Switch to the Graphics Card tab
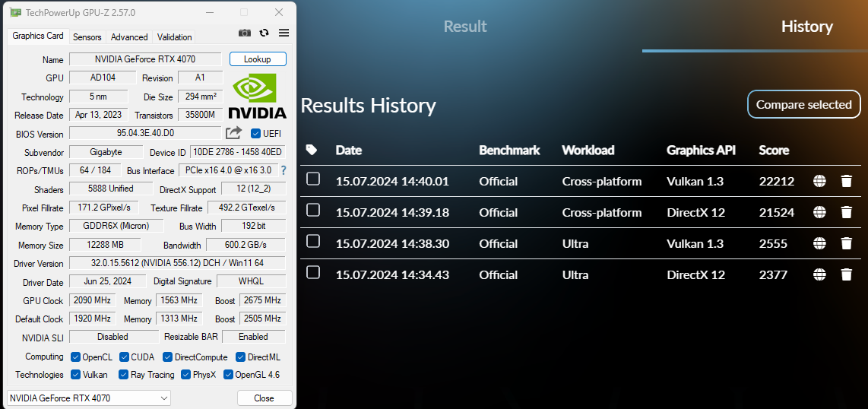The height and width of the screenshot is (409, 868). [x=38, y=36]
